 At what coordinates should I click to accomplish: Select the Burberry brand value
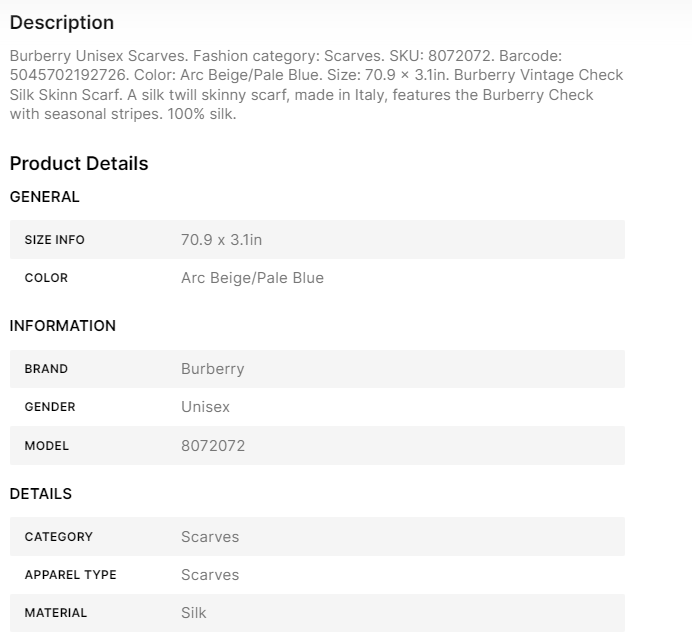212,369
